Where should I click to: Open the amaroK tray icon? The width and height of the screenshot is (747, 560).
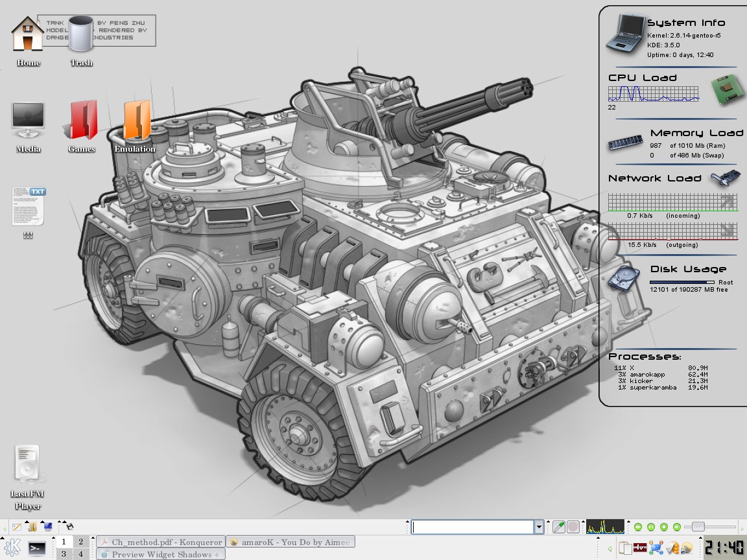coord(687,548)
